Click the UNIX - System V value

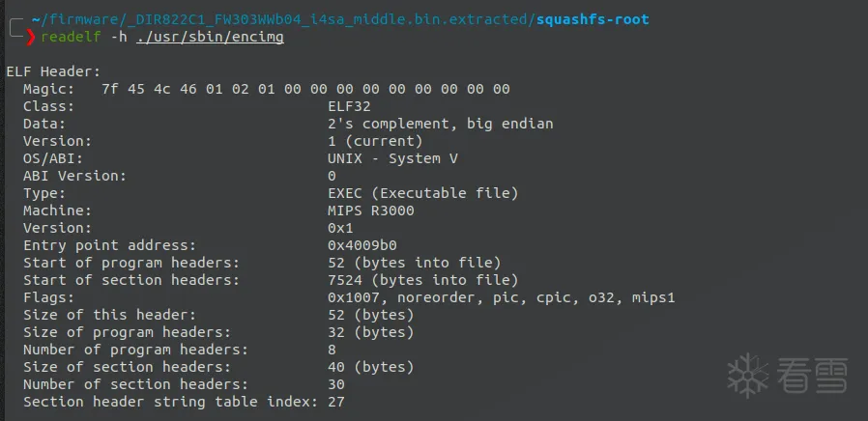tap(386, 158)
